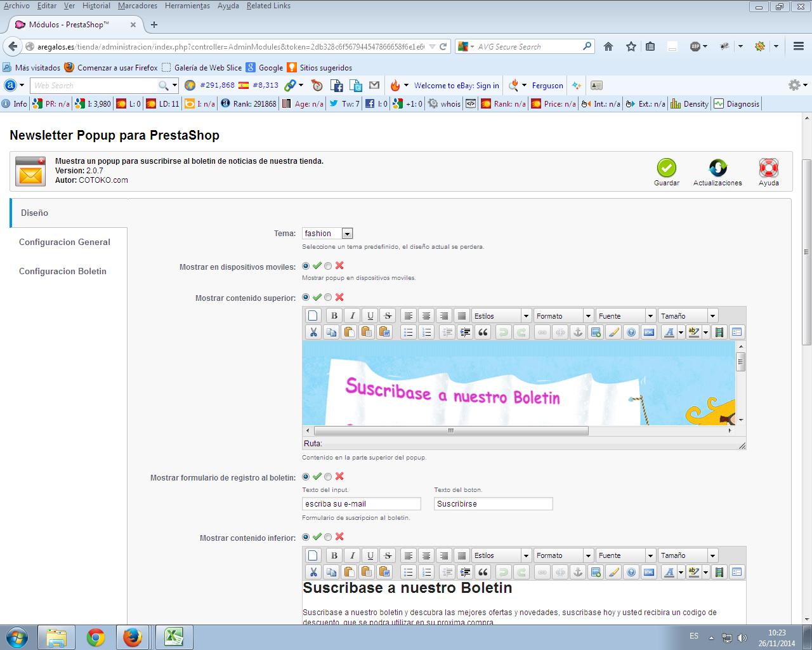Apply Strikethrough in the upper content editor
The height and width of the screenshot is (650, 812).
point(388,315)
